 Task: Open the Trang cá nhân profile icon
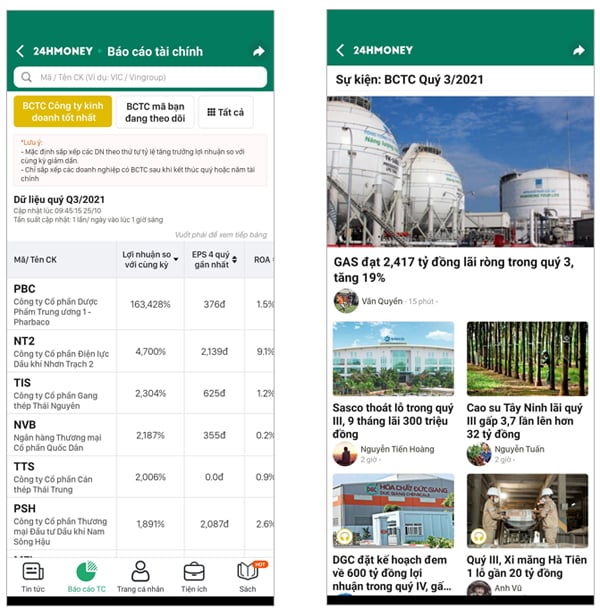point(140,571)
